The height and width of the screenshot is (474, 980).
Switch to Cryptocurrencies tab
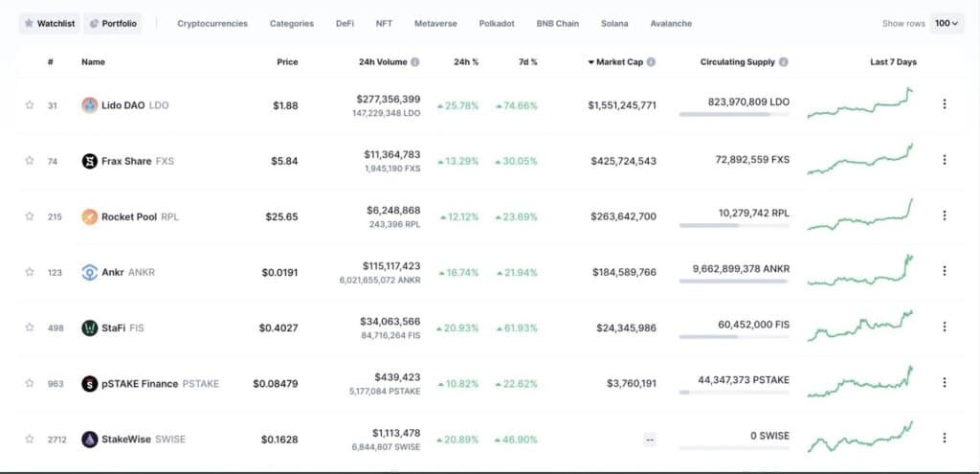[x=212, y=23]
